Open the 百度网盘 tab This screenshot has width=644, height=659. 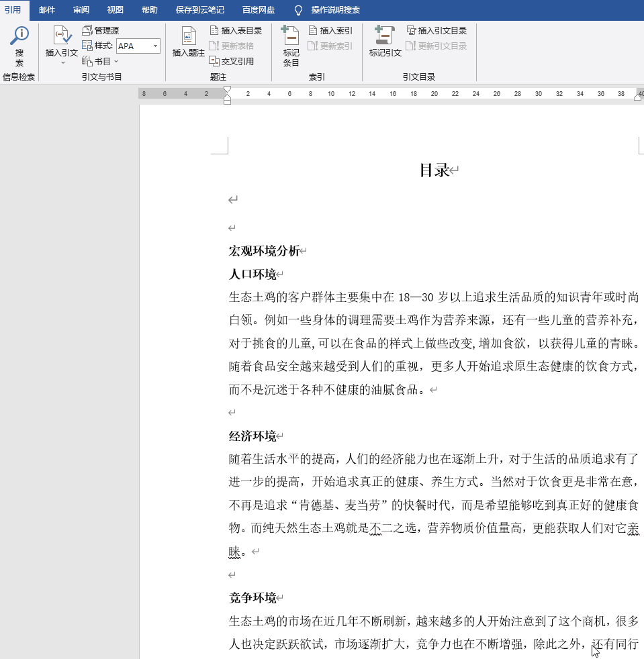coord(259,10)
